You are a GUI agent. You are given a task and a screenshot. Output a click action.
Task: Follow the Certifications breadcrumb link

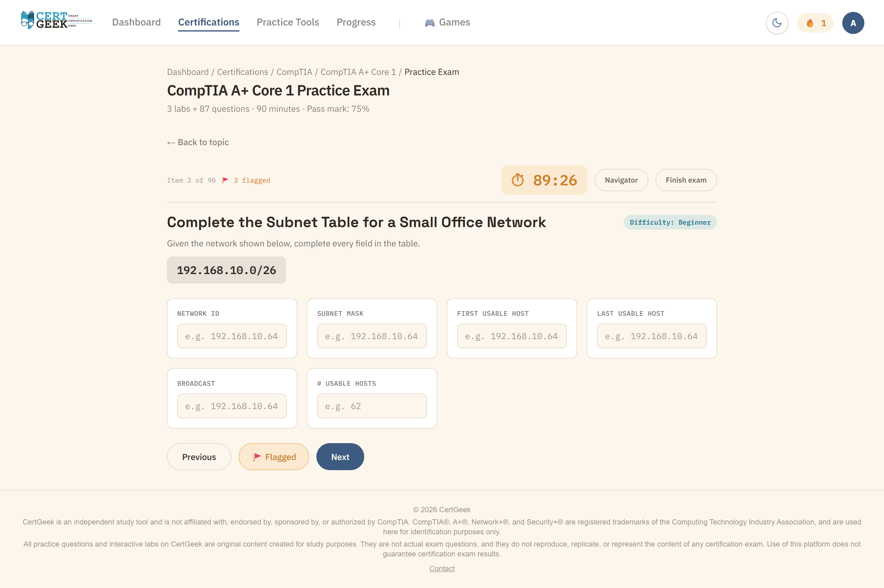click(x=243, y=72)
